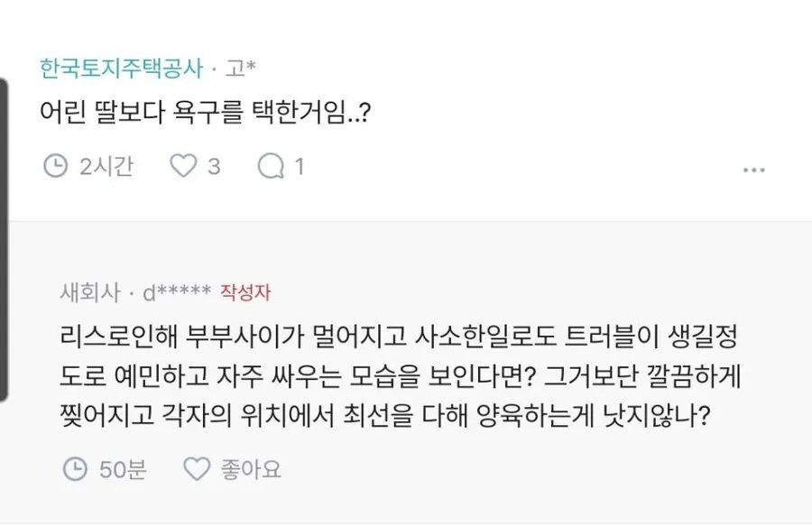Click the 새회사 company name
Screen dimensions: 812x526
84,292
